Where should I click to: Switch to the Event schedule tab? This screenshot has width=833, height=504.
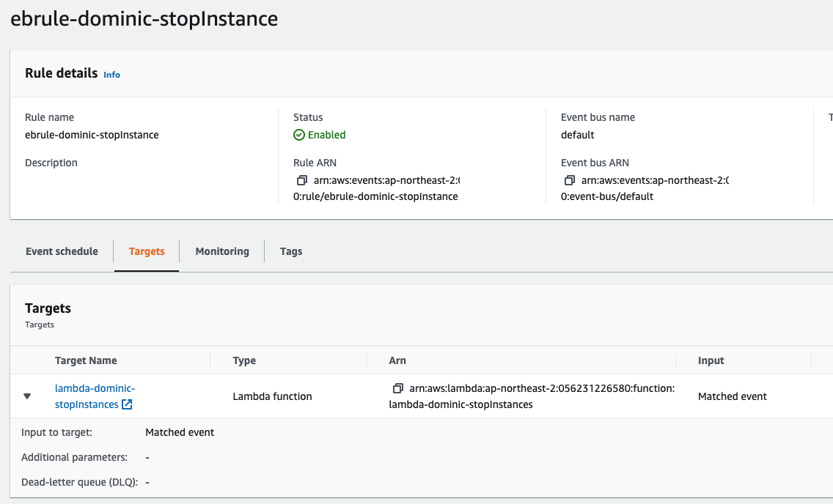[x=62, y=251]
